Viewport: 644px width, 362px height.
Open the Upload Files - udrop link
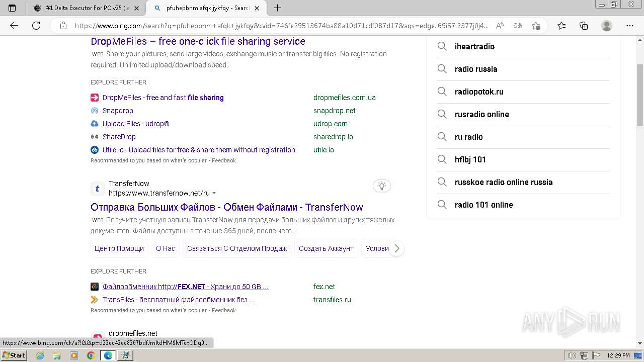pos(136,124)
